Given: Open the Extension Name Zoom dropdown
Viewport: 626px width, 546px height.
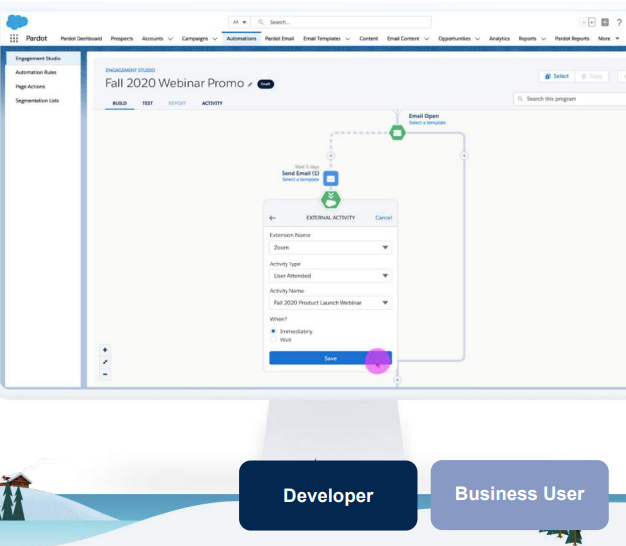Looking at the screenshot, I should tap(331, 247).
